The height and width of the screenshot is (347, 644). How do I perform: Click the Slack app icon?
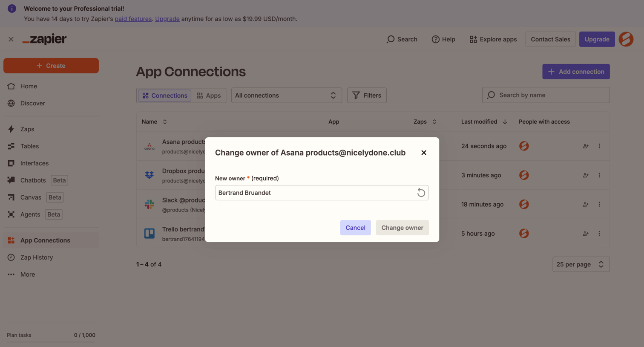(x=149, y=204)
